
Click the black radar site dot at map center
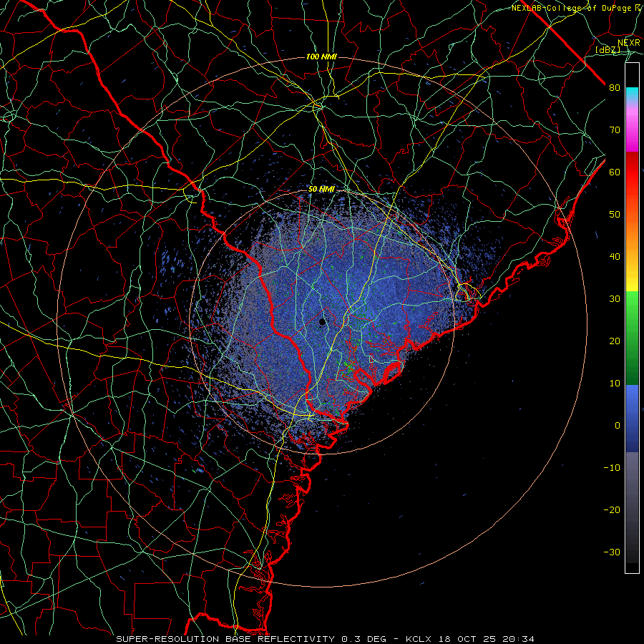pos(323,321)
